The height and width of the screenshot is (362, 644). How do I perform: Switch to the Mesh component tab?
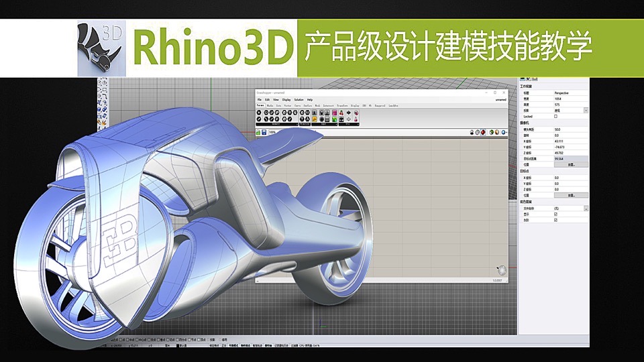tap(317, 105)
